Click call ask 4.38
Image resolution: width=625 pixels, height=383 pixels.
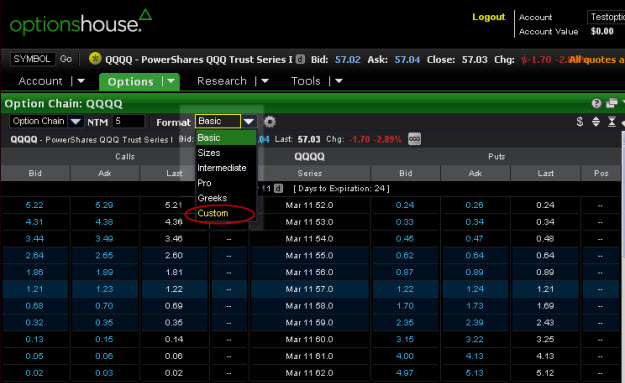click(x=104, y=222)
